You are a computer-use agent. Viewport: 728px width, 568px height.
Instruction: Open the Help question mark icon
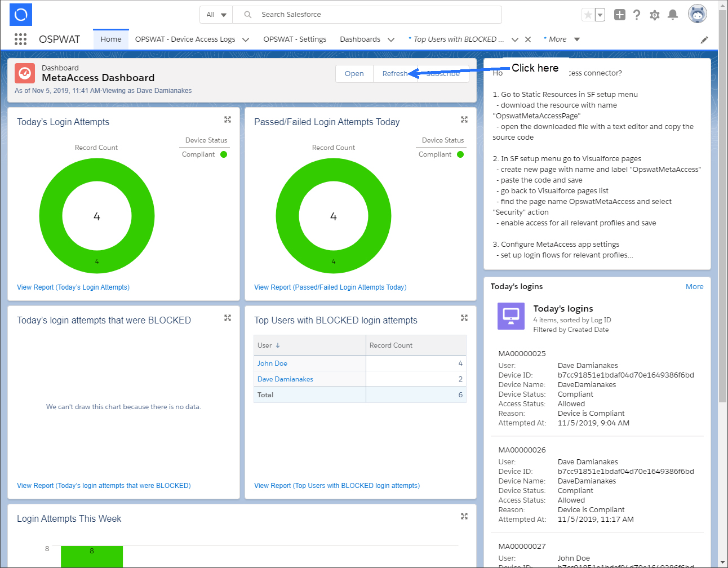coord(637,15)
